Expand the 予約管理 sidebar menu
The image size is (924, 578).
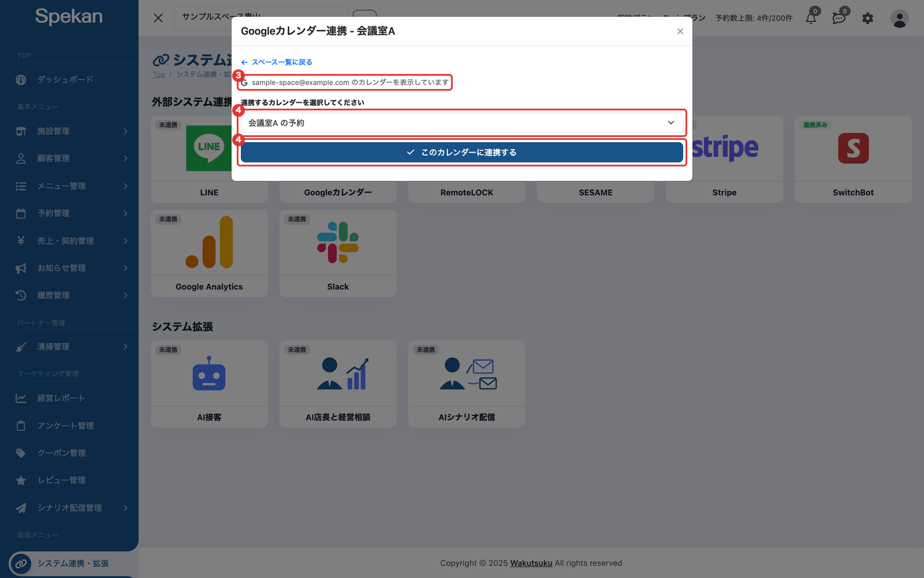tap(69, 213)
